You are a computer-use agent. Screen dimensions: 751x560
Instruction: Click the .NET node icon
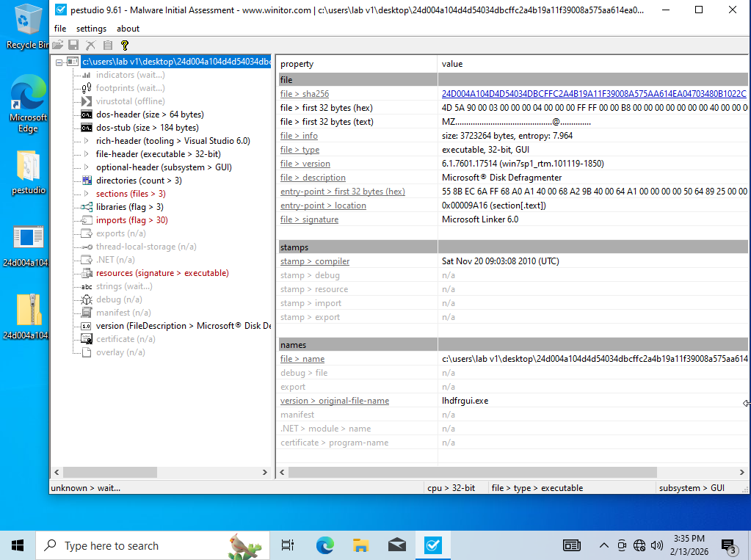[x=87, y=260]
